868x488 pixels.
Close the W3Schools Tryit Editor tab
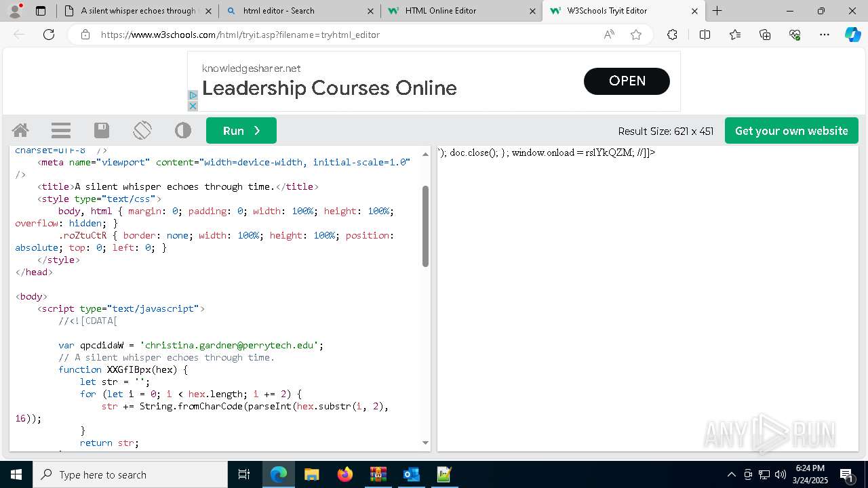click(694, 11)
